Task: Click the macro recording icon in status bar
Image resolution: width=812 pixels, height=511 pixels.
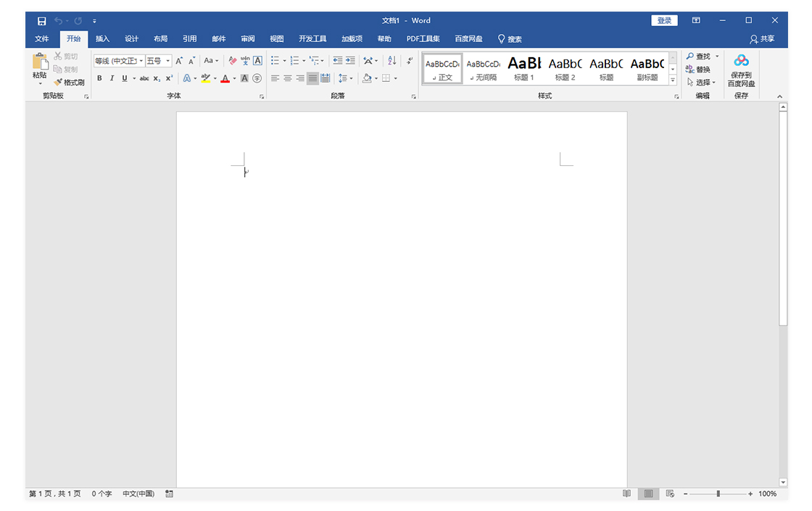Action: (170, 494)
